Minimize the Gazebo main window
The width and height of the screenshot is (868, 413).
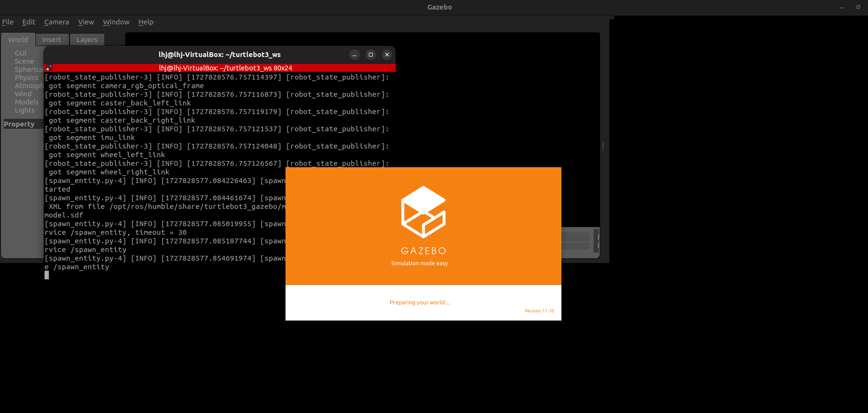pos(842,7)
